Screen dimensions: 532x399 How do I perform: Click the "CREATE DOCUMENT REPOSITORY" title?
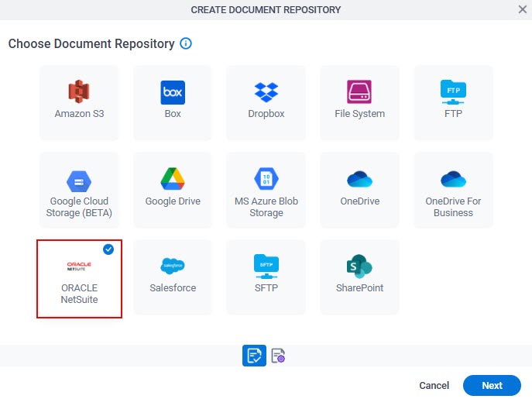click(266, 10)
